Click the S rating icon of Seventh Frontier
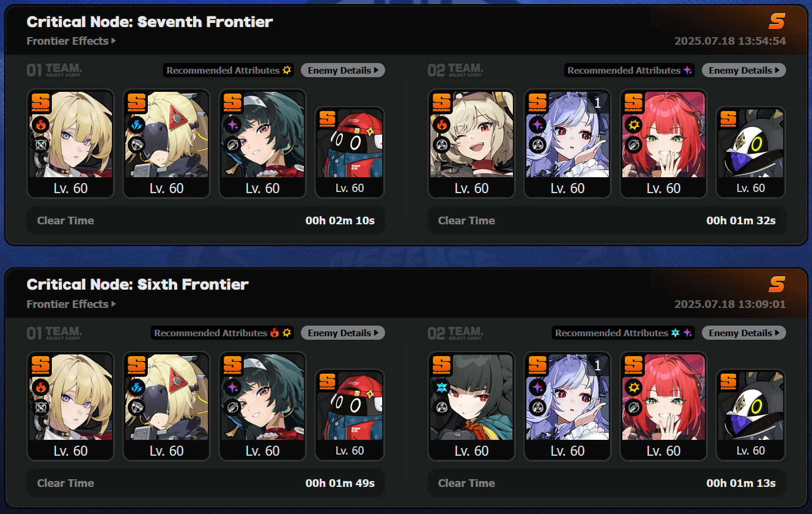The height and width of the screenshot is (514, 812). [777, 22]
